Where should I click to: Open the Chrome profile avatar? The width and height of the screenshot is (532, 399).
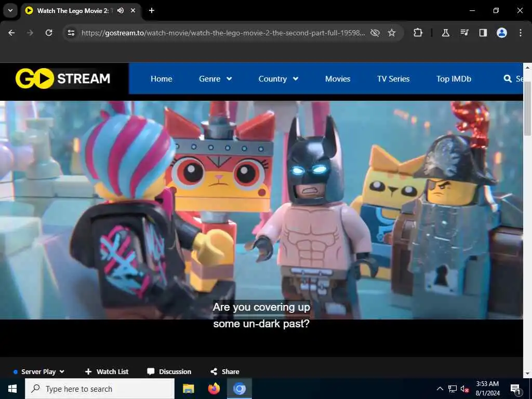(x=502, y=33)
